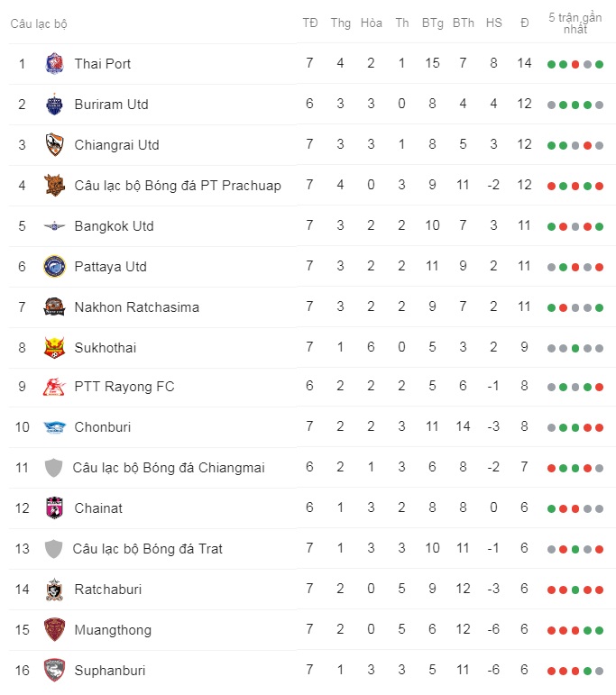Select the Sukhothai club crest
Screen dimensions: 616x695
coord(54,347)
